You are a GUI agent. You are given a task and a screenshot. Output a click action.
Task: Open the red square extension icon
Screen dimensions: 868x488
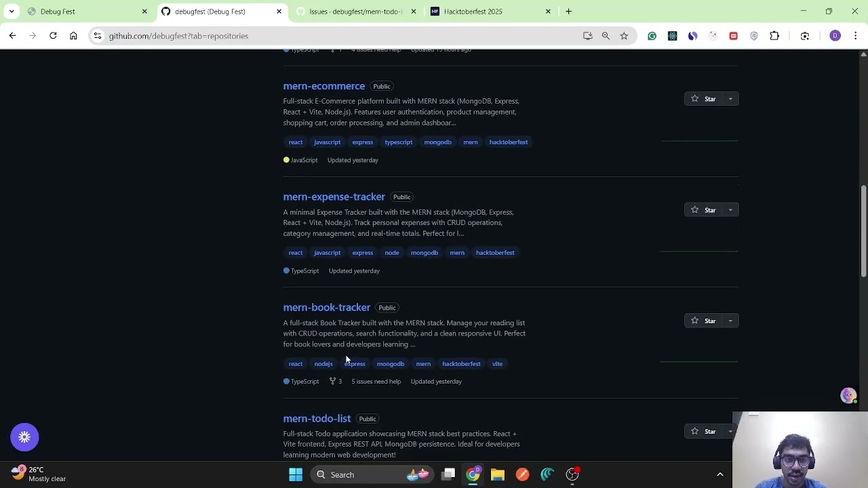[733, 36]
